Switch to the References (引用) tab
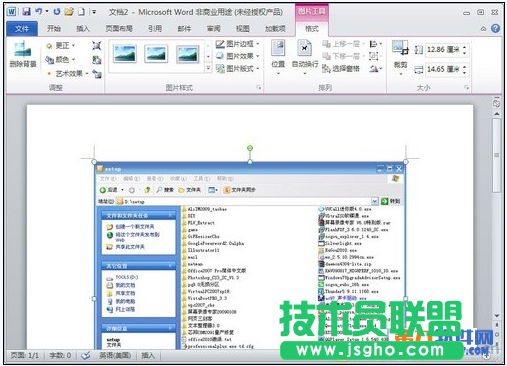 [x=155, y=29]
